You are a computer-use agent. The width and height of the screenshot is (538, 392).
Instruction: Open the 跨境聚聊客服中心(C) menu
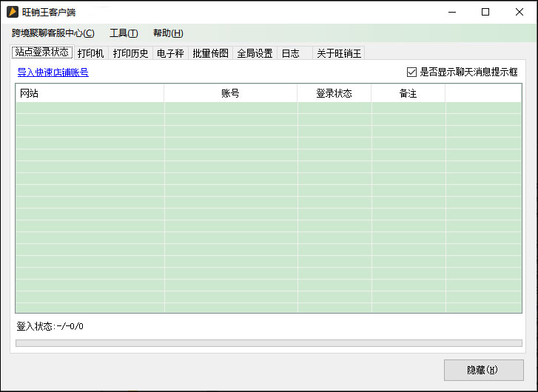(53, 33)
